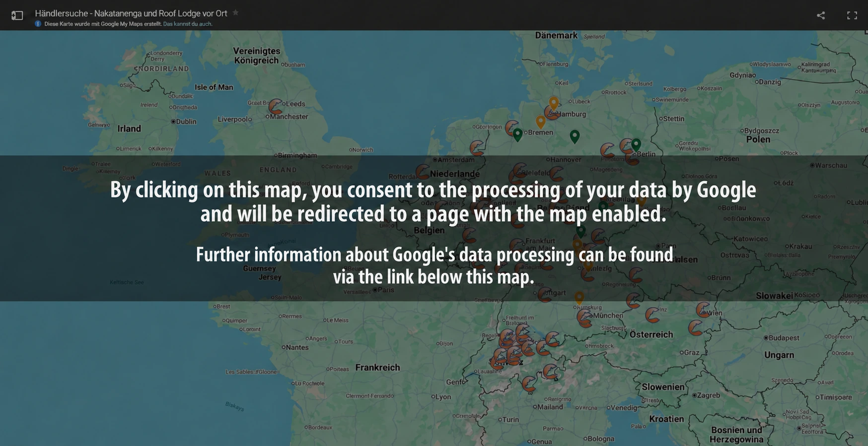The image size is (868, 446).
Task: Select the green pin at Bremen
Action: pos(517,134)
